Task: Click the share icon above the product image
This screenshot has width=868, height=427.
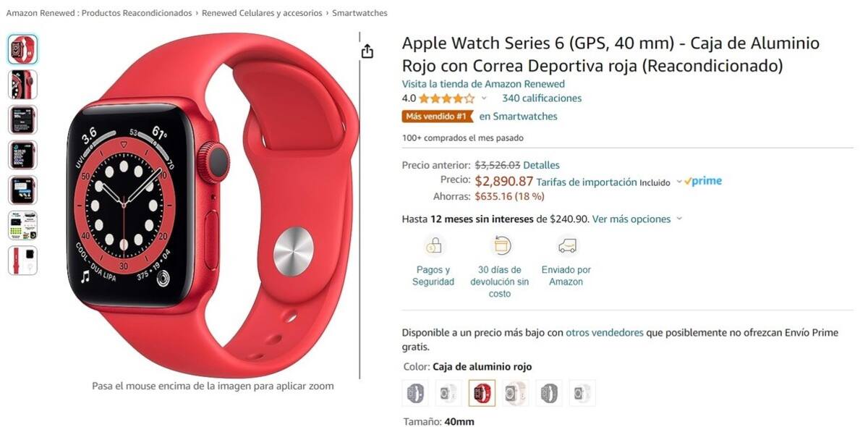Action: (x=367, y=51)
